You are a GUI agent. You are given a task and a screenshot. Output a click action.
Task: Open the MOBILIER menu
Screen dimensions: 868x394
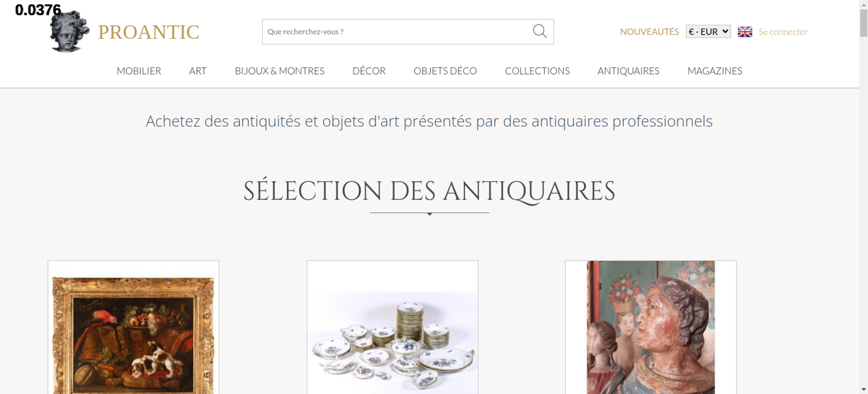coord(139,71)
